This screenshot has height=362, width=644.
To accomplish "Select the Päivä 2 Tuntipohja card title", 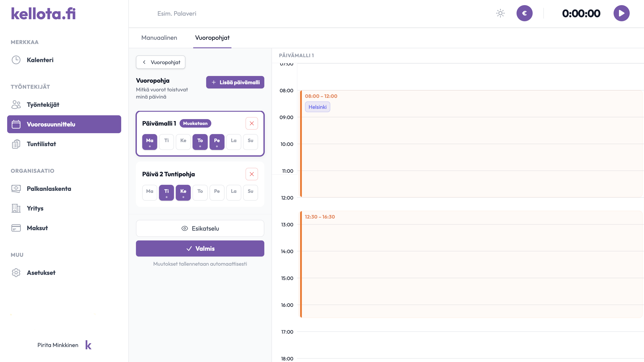I will (x=168, y=174).
